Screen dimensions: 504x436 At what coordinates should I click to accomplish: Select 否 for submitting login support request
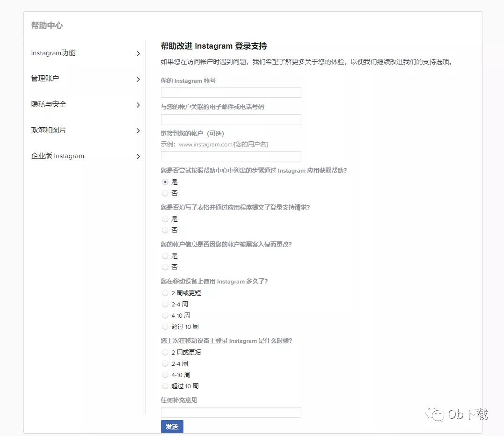pos(165,230)
